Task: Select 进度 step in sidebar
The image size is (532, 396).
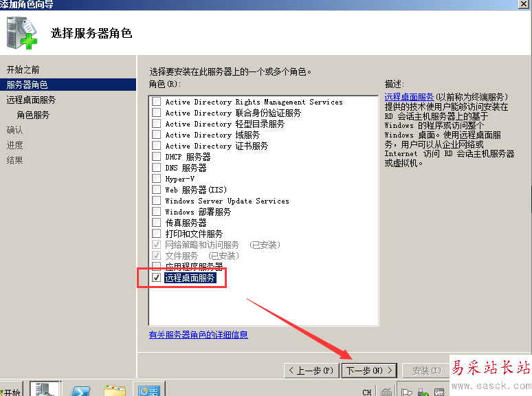Action: (x=14, y=145)
